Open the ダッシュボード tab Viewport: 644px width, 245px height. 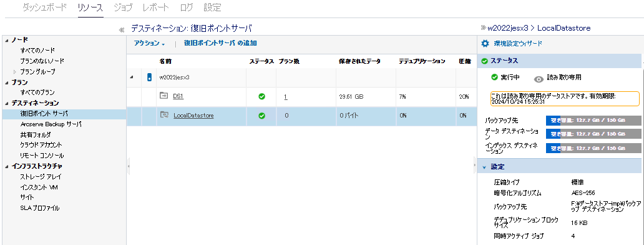45,7
